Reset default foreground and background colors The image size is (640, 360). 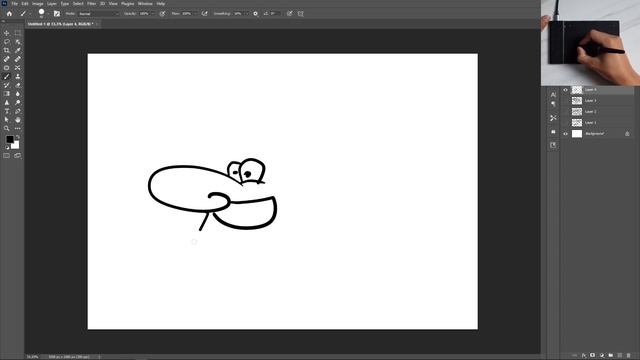(x=7, y=147)
